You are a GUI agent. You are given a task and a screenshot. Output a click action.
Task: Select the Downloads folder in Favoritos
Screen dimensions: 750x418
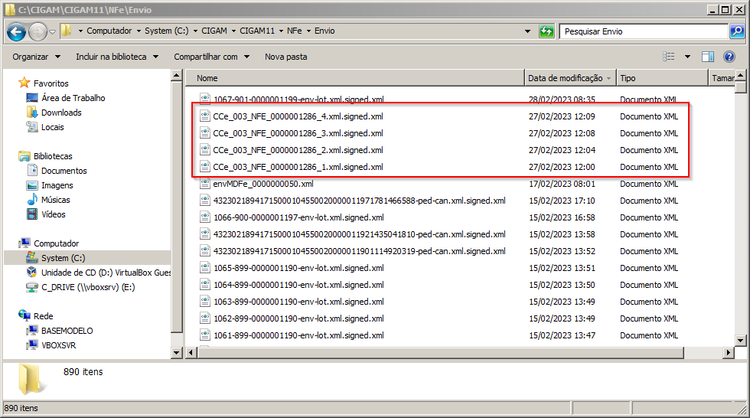pos(61,112)
